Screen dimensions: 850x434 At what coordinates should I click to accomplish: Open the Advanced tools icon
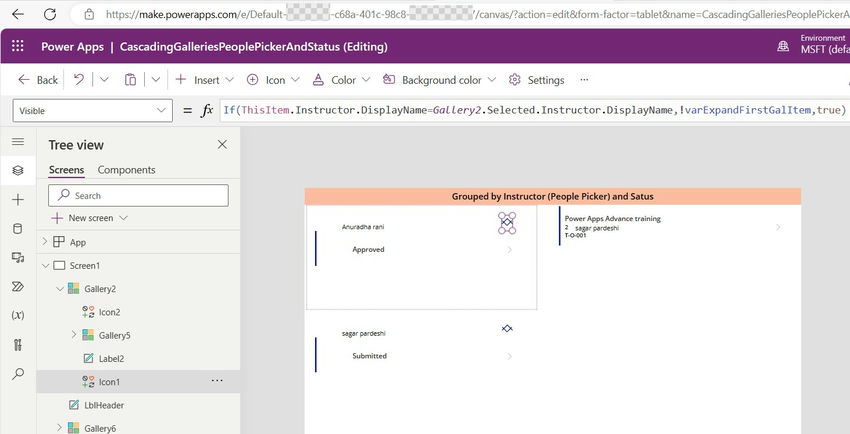[18, 345]
